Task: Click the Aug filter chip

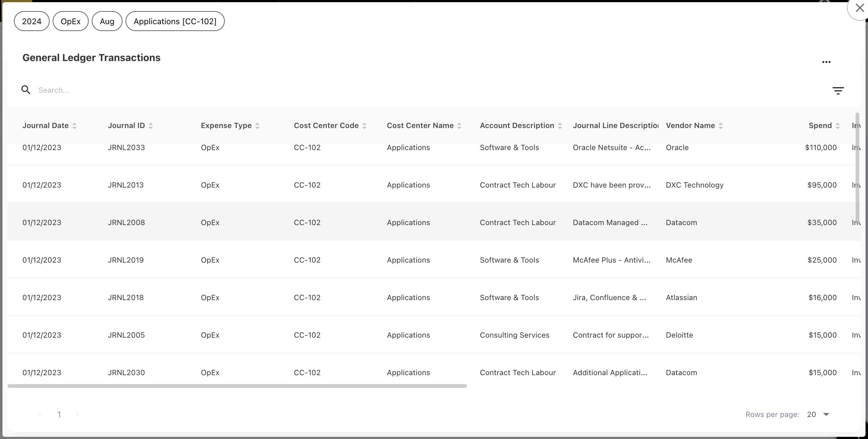Action: point(107,21)
